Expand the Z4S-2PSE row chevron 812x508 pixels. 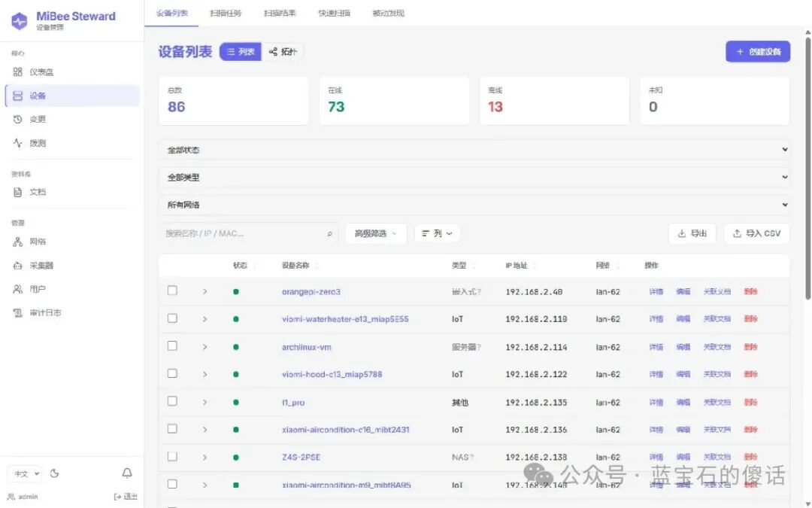tap(205, 458)
